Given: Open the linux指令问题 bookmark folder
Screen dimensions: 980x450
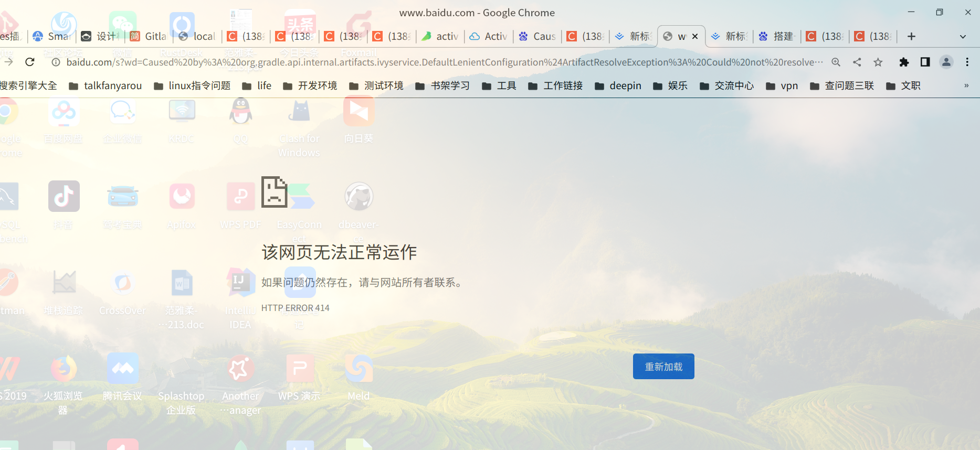Looking at the screenshot, I should [x=192, y=85].
